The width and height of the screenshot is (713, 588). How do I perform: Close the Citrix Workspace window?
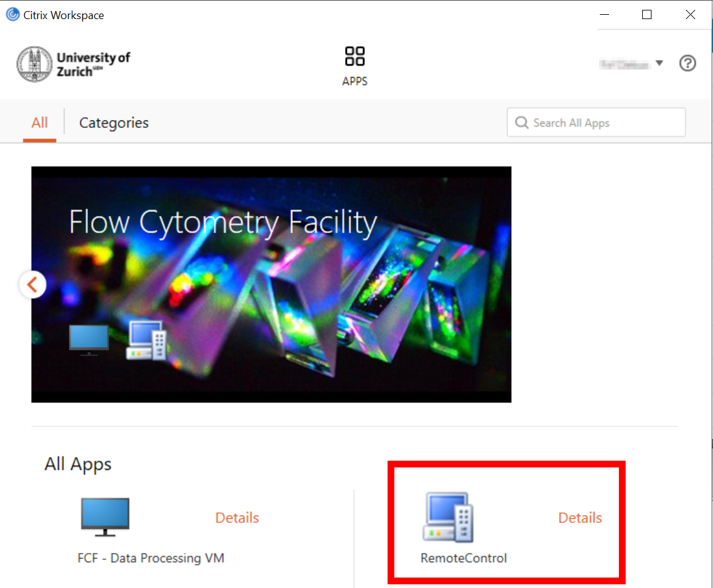coord(690,15)
